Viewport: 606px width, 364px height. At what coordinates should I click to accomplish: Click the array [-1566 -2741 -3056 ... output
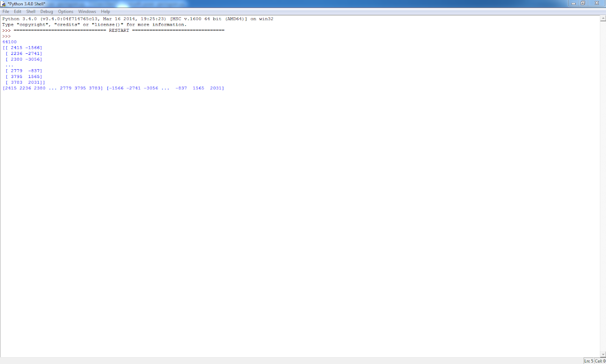point(166,88)
